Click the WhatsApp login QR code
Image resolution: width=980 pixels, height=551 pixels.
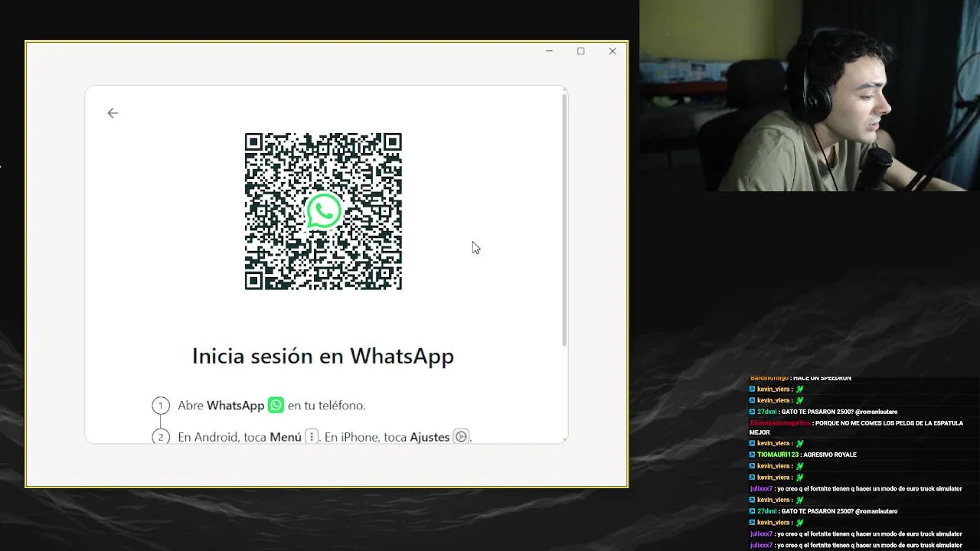pos(323,211)
